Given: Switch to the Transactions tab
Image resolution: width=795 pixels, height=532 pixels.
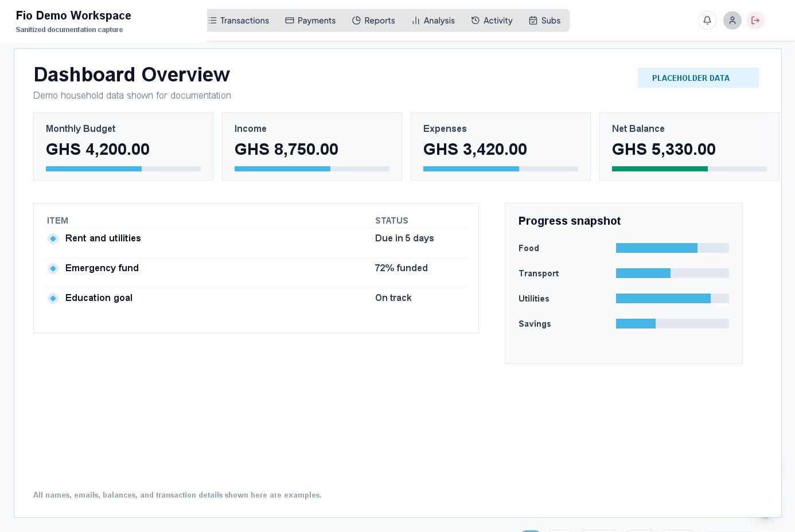Looking at the screenshot, I should [x=239, y=21].
